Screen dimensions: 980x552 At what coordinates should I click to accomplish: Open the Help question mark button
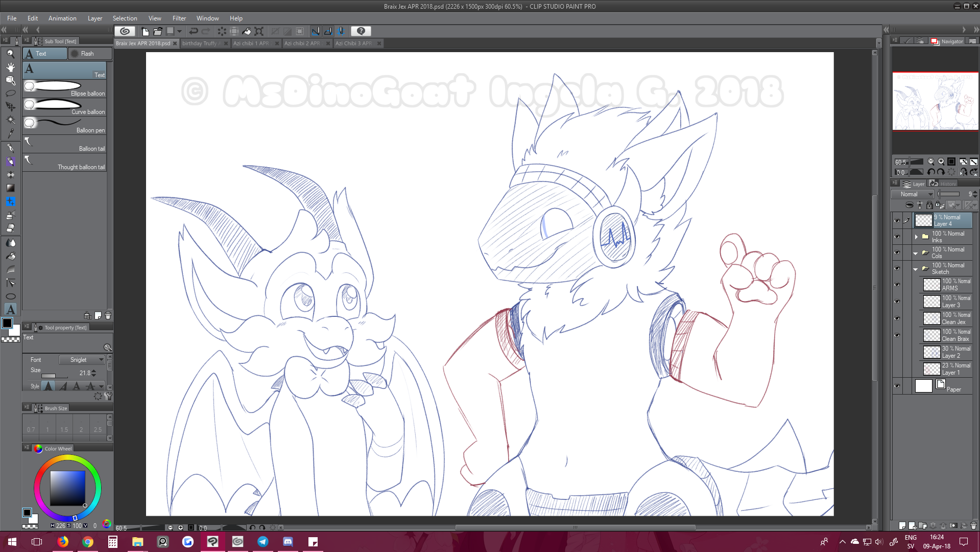click(361, 31)
